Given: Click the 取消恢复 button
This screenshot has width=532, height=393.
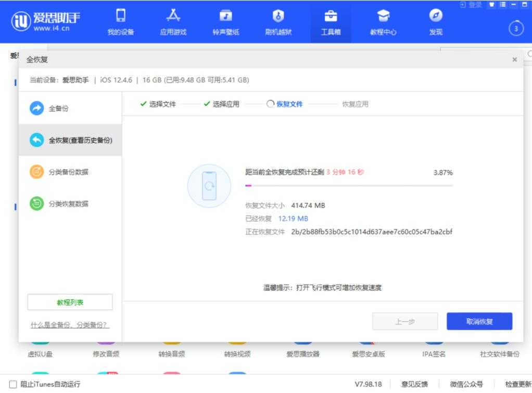Looking at the screenshot, I should [x=479, y=321].
